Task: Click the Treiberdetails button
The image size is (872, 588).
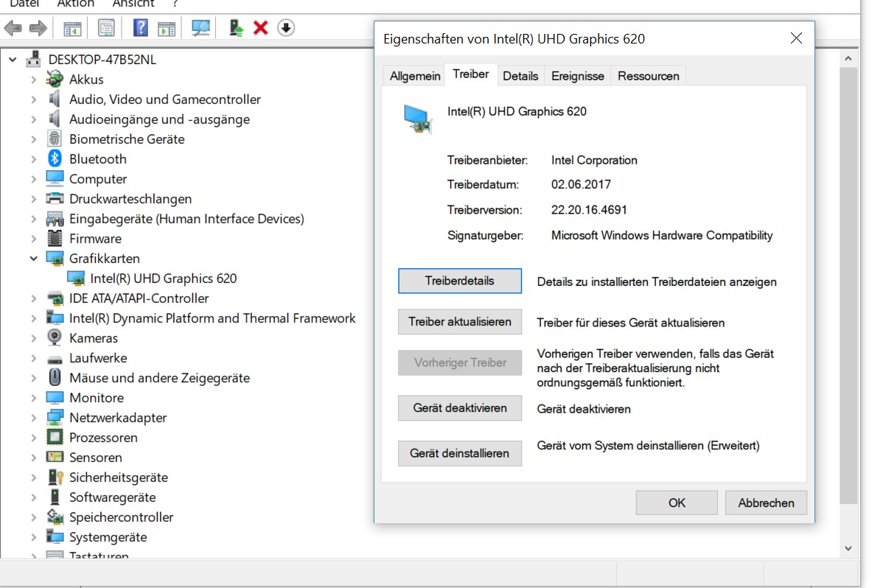Action: (x=459, y=281)
